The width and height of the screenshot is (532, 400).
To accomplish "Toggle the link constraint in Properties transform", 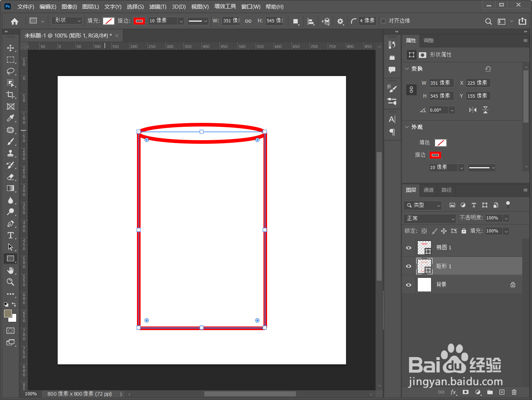I will click(411, 89).
